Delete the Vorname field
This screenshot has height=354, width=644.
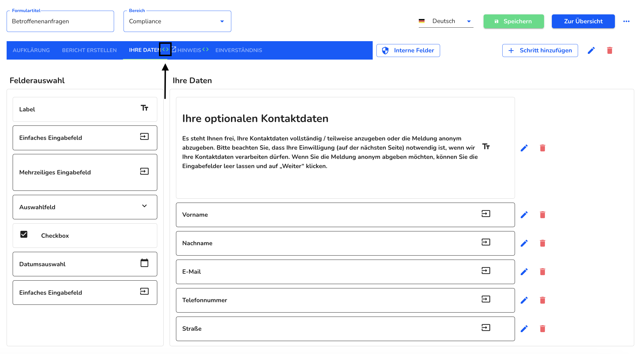[543, 215]
